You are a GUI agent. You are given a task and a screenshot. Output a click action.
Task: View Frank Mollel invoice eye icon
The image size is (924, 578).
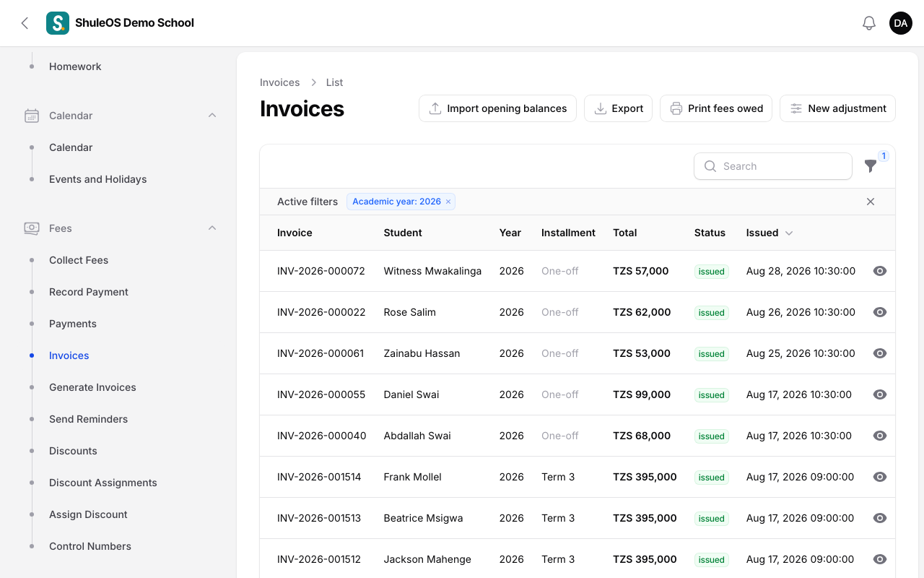(879, 477)
